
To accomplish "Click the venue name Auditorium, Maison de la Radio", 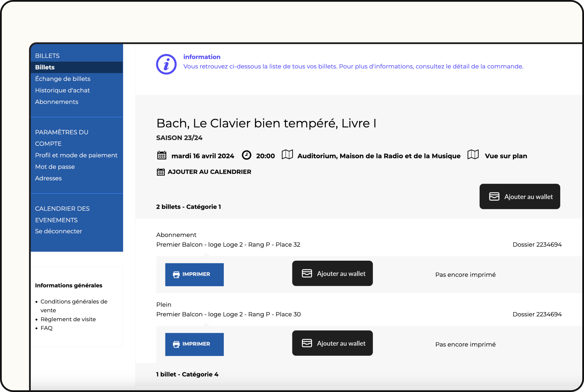I will click(x=379, y=156).
